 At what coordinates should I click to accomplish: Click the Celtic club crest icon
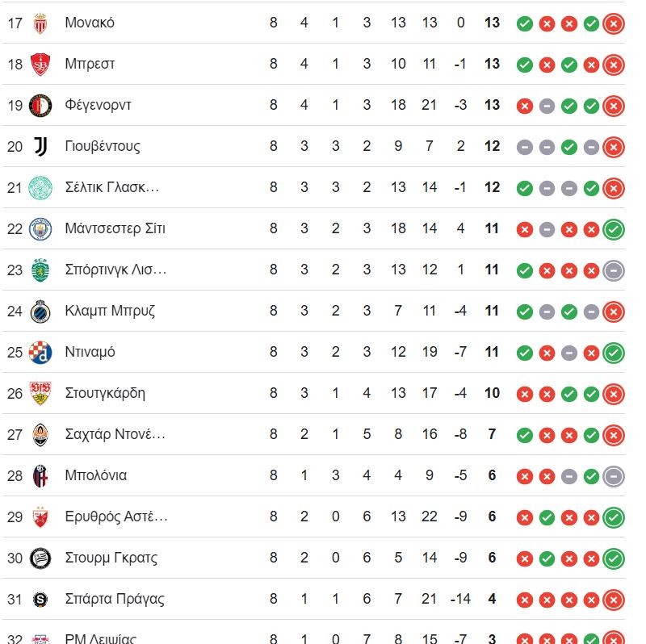click(40, 188)
